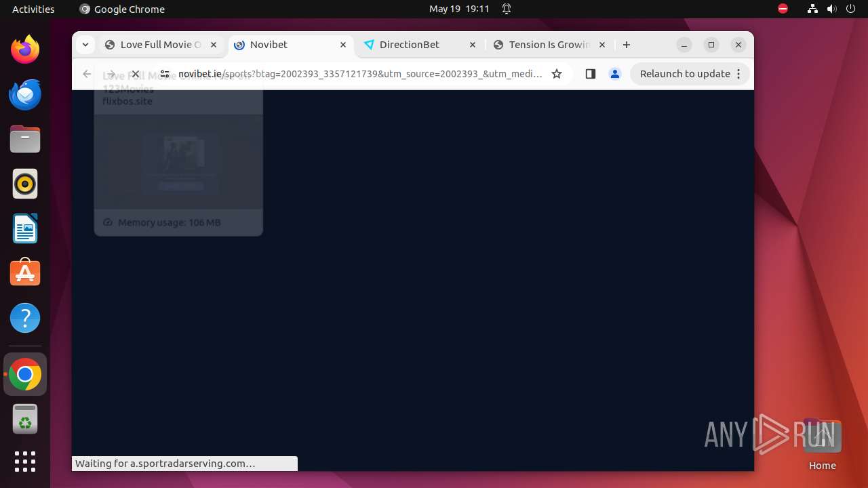
Task: Close the DirectionBet tab
Action: tap(473, 45)
